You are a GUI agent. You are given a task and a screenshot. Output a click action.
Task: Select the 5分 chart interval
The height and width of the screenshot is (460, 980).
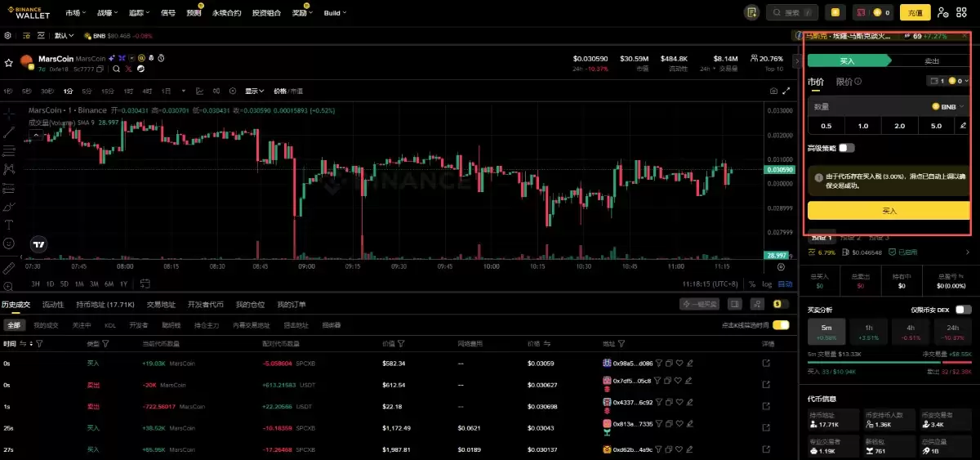click(87, 91)
